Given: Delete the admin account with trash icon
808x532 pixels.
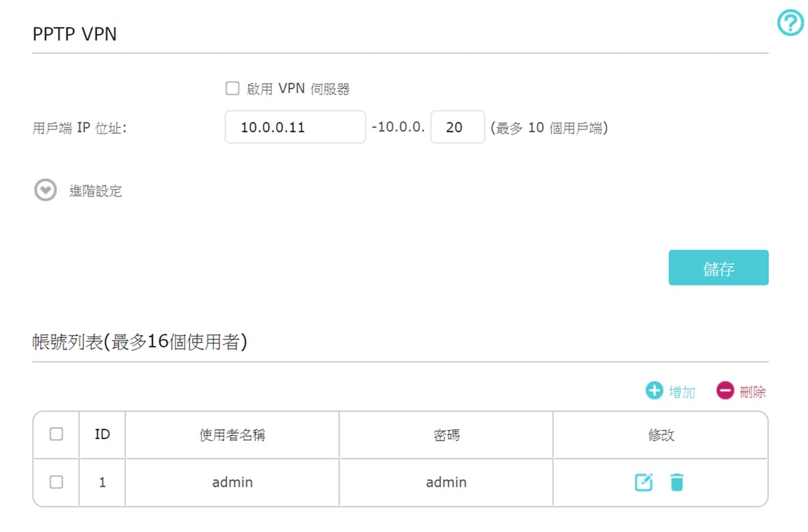Looking at the screenshot, I should pyautogui.click(x=677, y=482).
